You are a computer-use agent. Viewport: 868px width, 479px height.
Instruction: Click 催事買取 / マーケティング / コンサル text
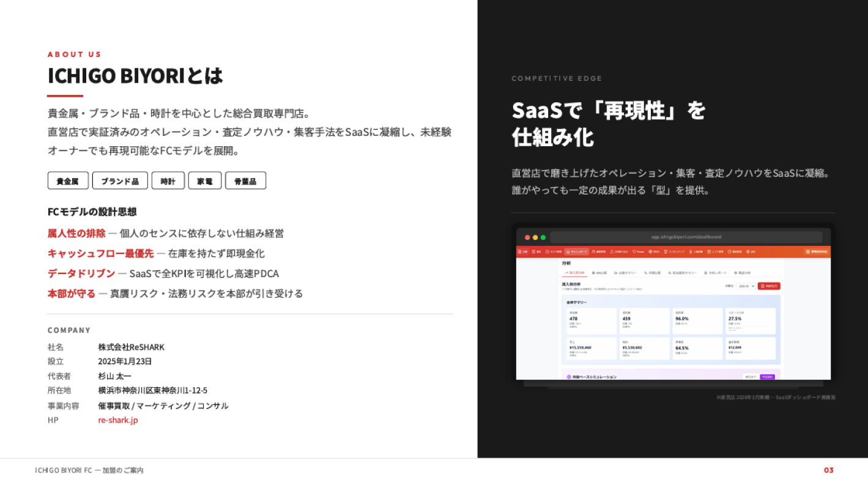pyautogui.click(x=163, y=406)
